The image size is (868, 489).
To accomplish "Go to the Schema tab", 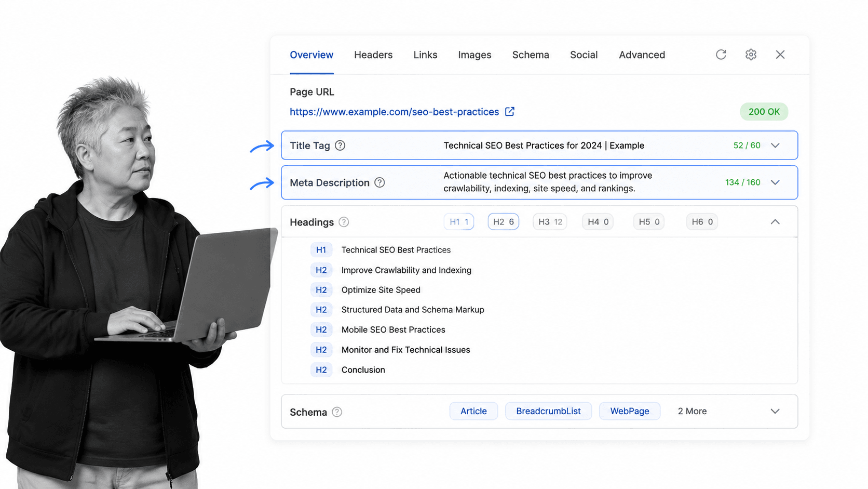I will [x=531, y=55].
